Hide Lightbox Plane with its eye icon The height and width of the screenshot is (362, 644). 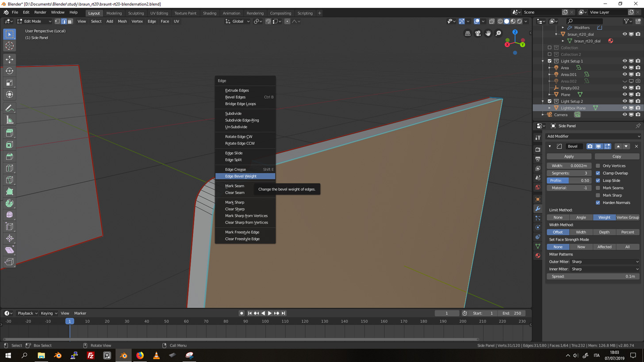pyautogui.click(x=625, y=108)
